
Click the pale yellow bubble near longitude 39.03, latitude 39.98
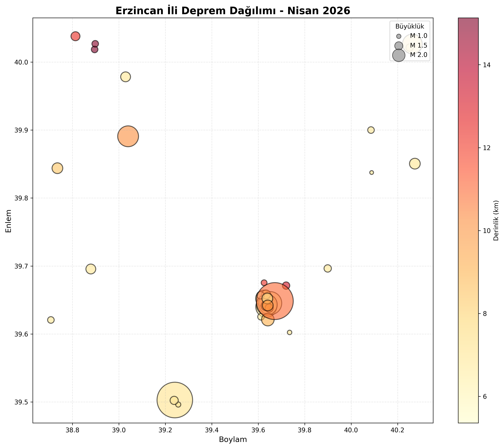(126, 77)
